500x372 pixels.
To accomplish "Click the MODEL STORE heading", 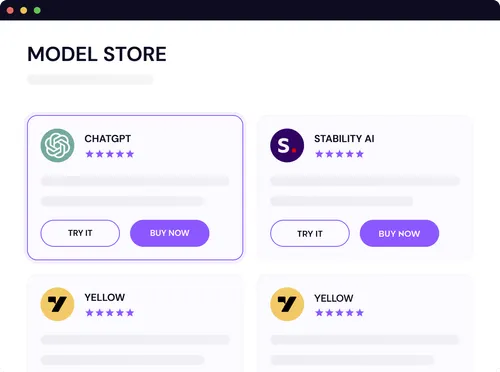I will click(97, 54).
